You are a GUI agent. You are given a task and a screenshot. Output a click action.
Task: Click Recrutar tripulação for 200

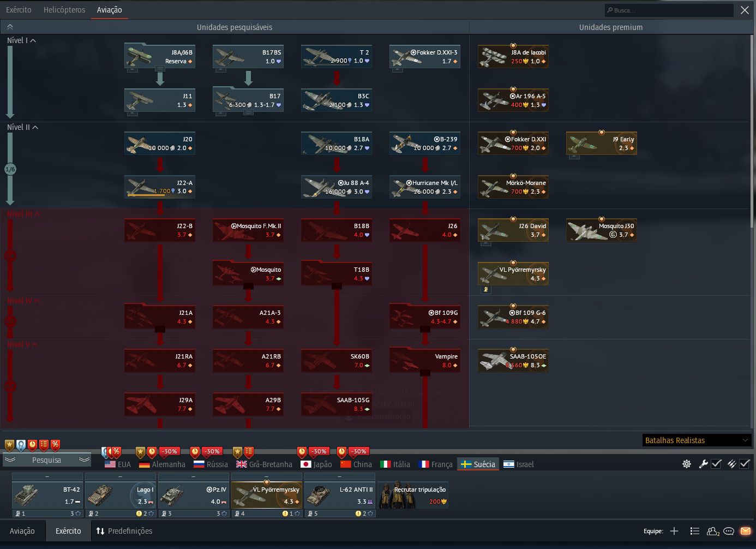(x=413, y=495)
